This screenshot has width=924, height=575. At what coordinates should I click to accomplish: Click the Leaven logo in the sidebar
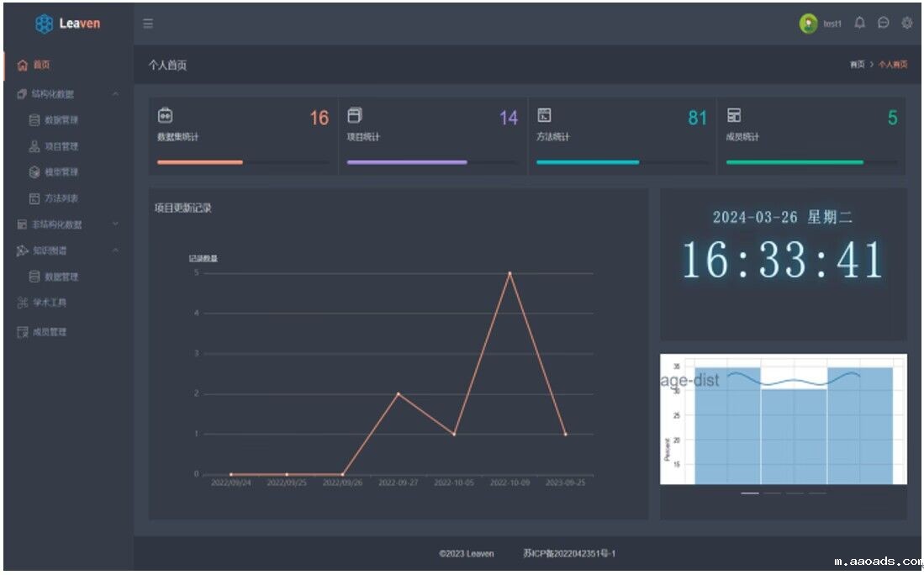[x=67, y=24]
